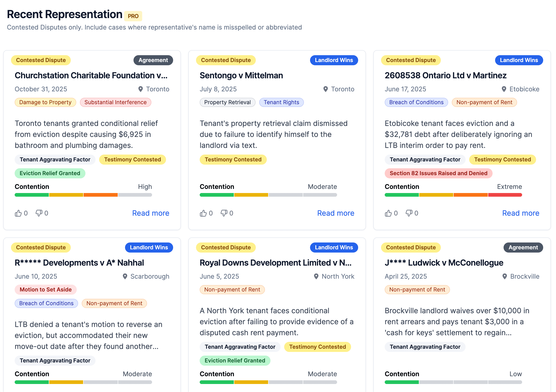Screen dimensions: 556x392
Task: Upvote the 2608538 Ontario Ltd v Martinez case
Action: (388, 213)
